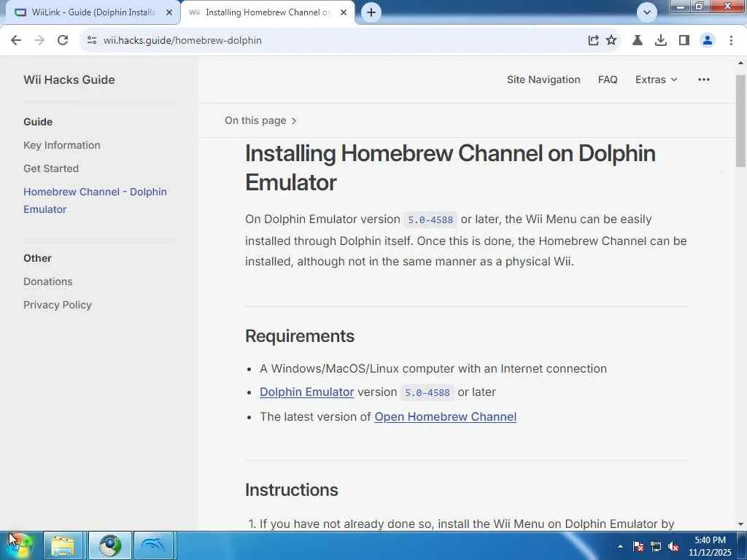Image resolution: width=747 pixels, height=560 pixels.
Task: Open Site Navigation menu item
Action: [543, 79]
